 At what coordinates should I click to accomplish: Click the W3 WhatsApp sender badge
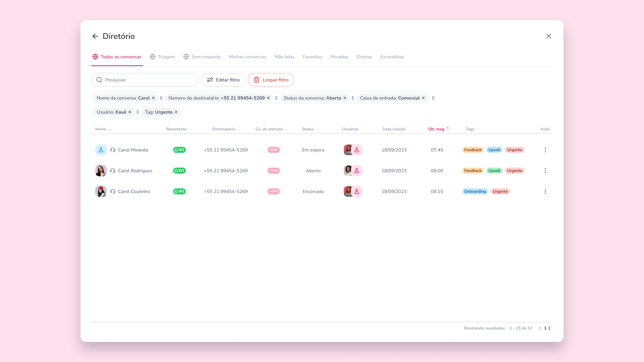click(179, 191)
